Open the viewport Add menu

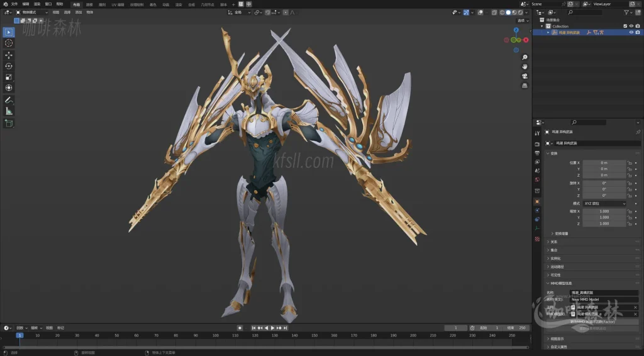point(79,13)
